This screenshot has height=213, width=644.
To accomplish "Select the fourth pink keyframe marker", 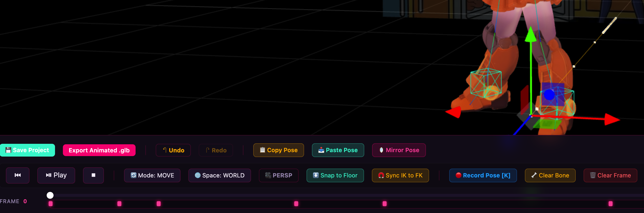I will 296,204.
